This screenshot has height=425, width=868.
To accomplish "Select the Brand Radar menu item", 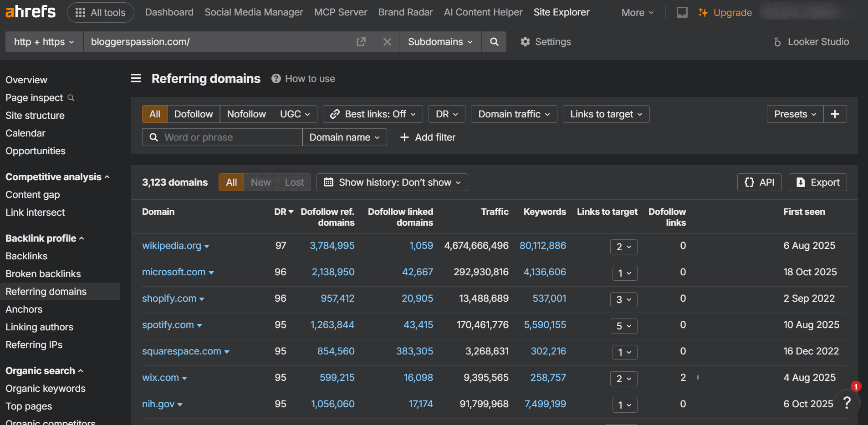I will [405, 12].
